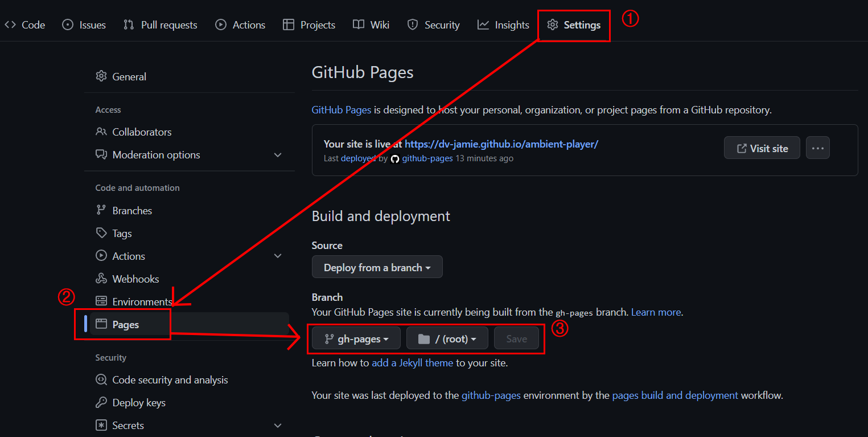Click the Issues circle-dot icon
The image size is (868, 437).
tap(68, 24)
